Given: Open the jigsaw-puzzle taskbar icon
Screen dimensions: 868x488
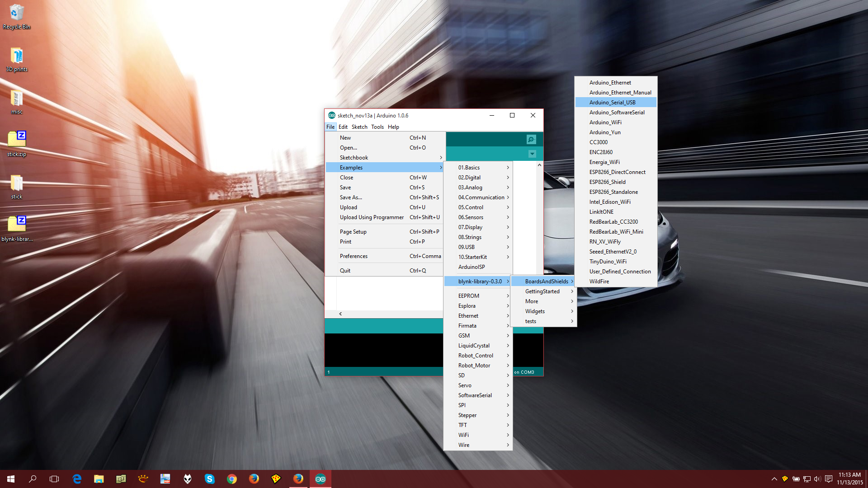Looking at the screenshot, I should tap(121, 479).
